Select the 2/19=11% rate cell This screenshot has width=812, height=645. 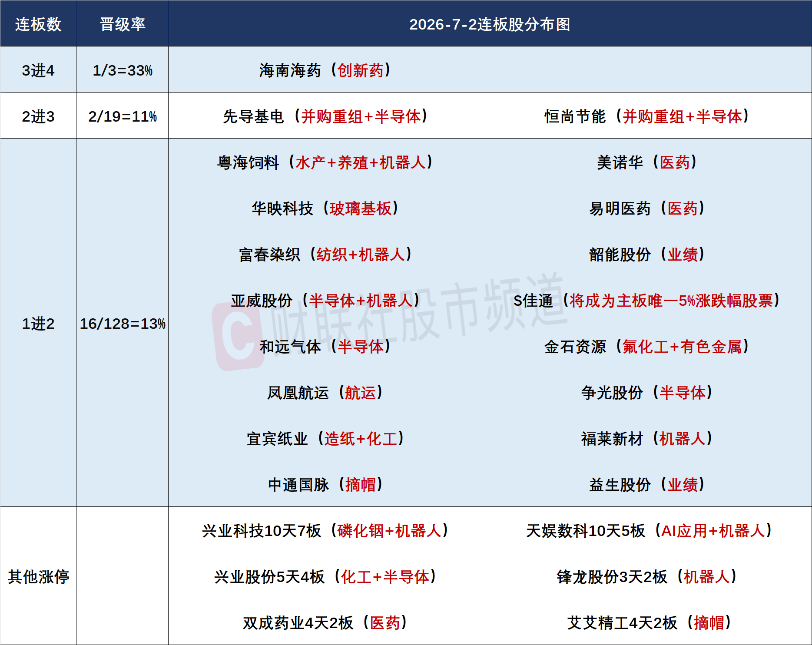click(x=123, y=116)
